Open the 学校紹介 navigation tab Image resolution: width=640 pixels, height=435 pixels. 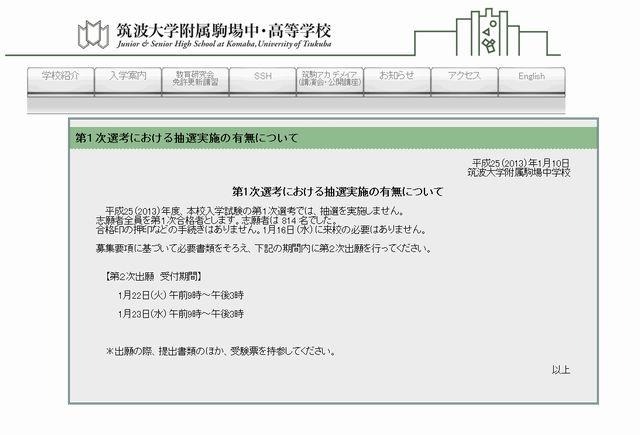pos(59,76)
